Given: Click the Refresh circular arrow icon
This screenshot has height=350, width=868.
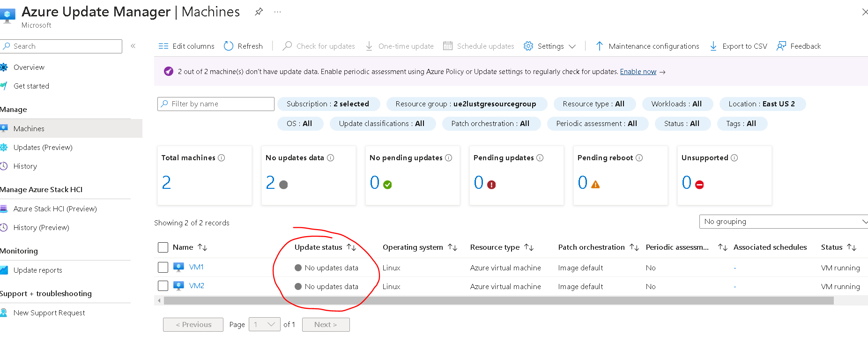Looking at the screenshot, I should (x=229, y=46).
